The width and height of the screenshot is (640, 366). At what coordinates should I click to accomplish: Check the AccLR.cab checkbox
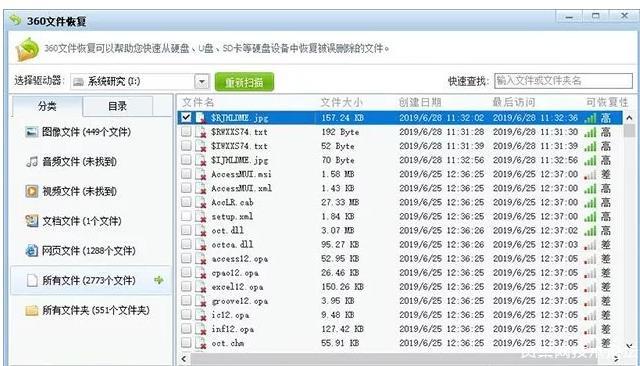[186, 202]
